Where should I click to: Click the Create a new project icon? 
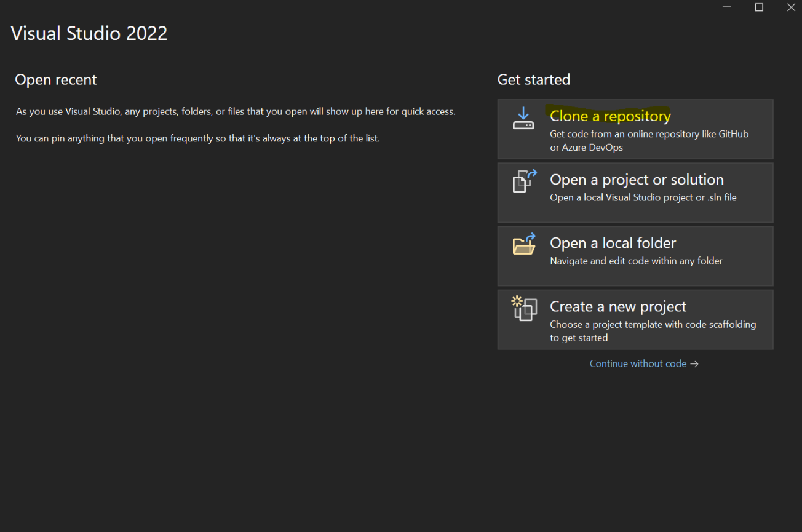[x=524, y=308]
